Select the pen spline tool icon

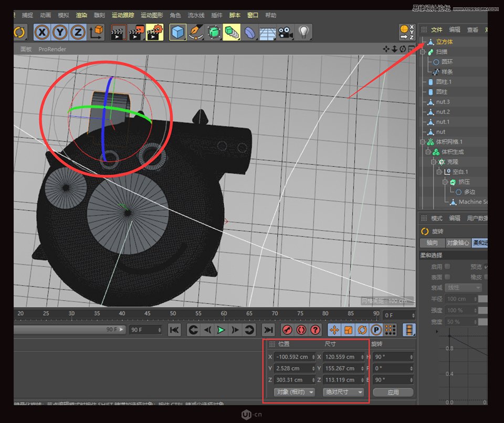(195, 33)
